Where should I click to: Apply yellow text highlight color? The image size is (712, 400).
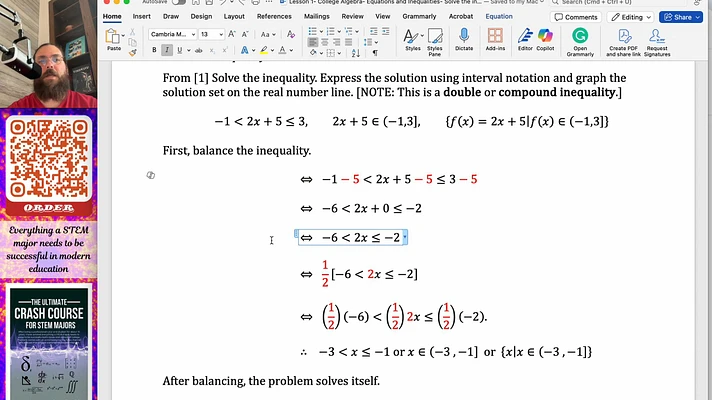pos(264,50)
